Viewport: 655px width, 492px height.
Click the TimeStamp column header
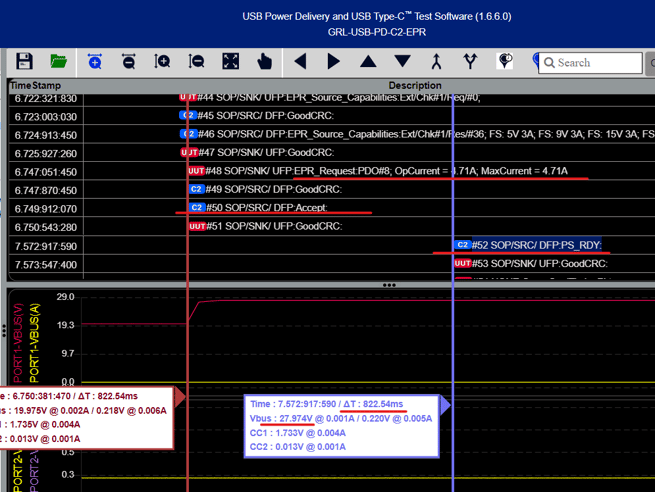click(36, 86)
